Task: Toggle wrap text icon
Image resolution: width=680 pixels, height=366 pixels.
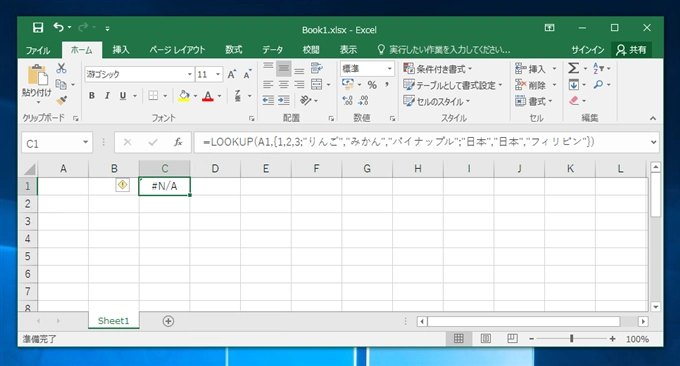Action: (316, 68)
